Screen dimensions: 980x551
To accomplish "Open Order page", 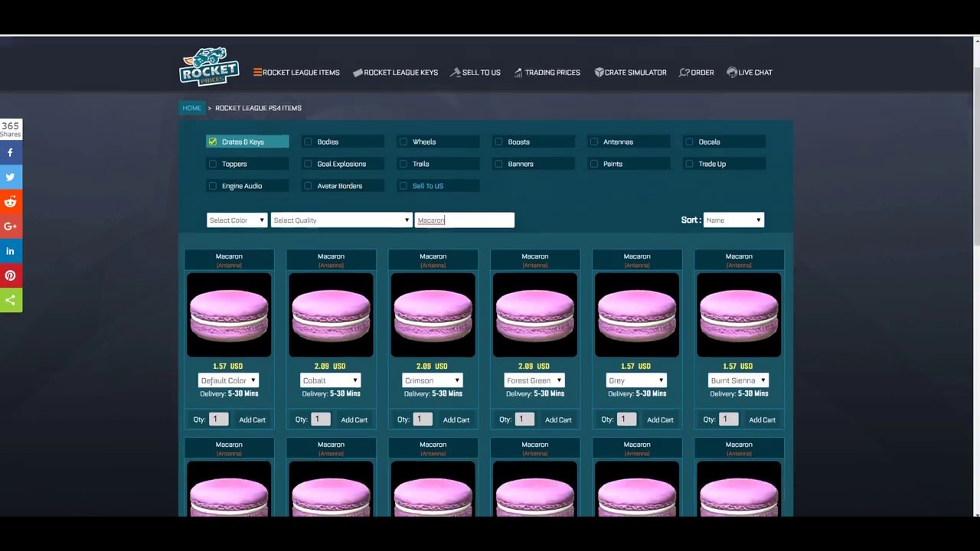I will coord(697,73).
